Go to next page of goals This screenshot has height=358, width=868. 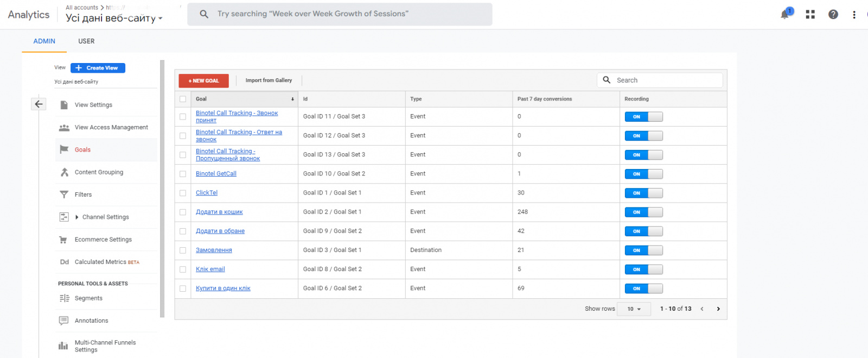[718, 309]
